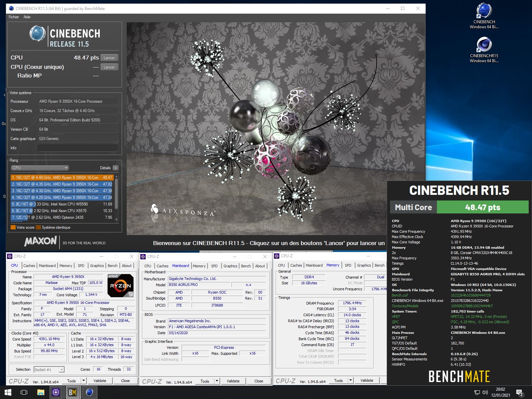Click the Windows Start button

[x=8, y=392]
